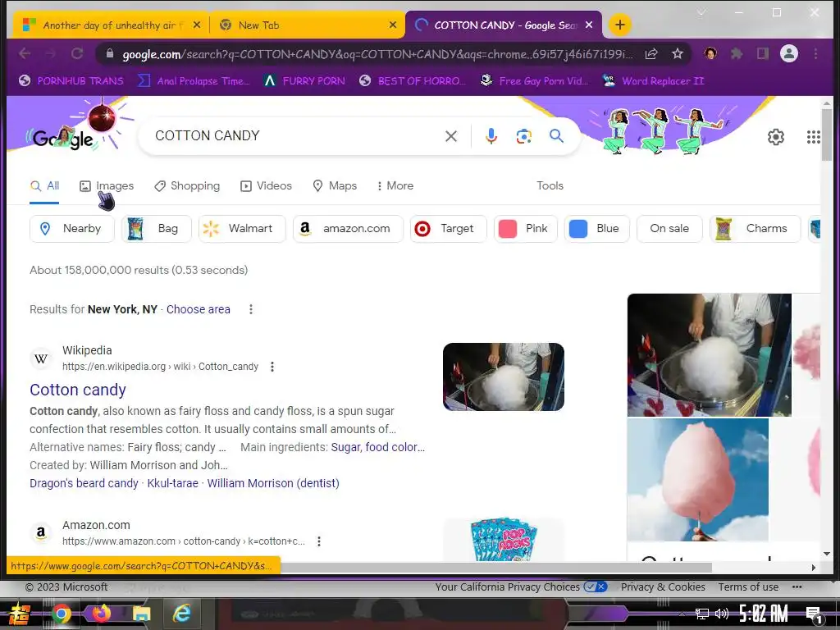Open the Wikipedia result cotton candy thumbnail
This screenshot has width=840, height=630.
[x=504, y=377]
